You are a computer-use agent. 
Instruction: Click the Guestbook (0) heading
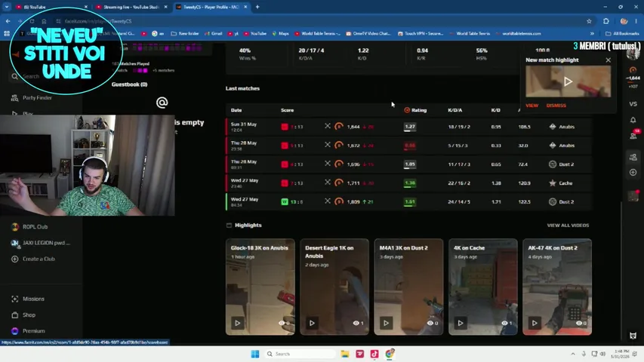(129, 84)
